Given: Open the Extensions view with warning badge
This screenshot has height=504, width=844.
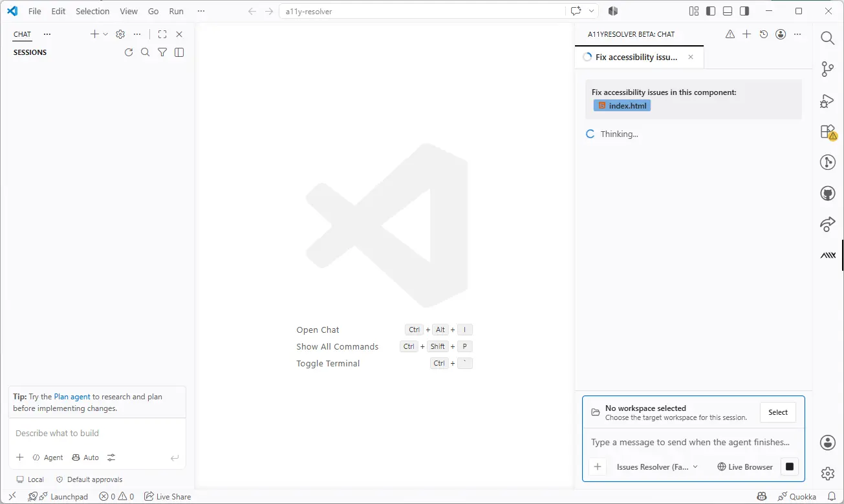Looking at the screenshot, I should point(828,132).
